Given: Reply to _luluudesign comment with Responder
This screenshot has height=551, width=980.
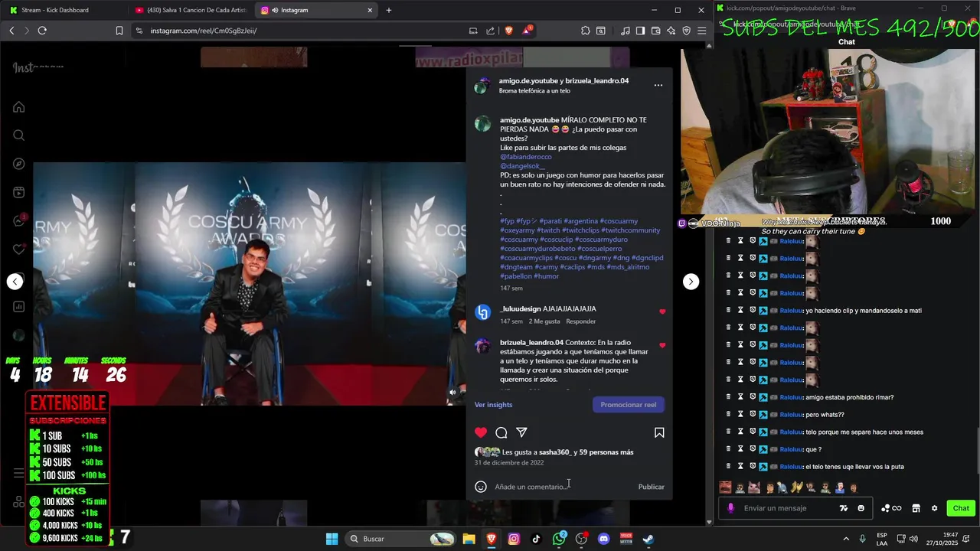Looking at the screenshot, I should 580,321.
